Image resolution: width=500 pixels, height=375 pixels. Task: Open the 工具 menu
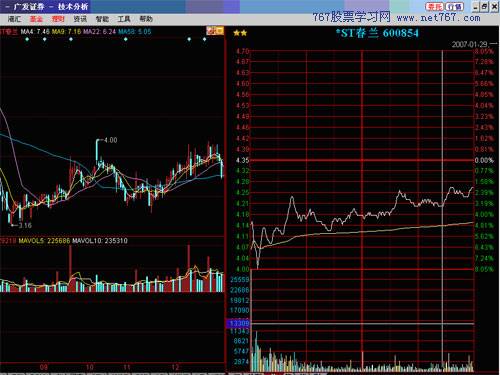[x=124, y=19]
